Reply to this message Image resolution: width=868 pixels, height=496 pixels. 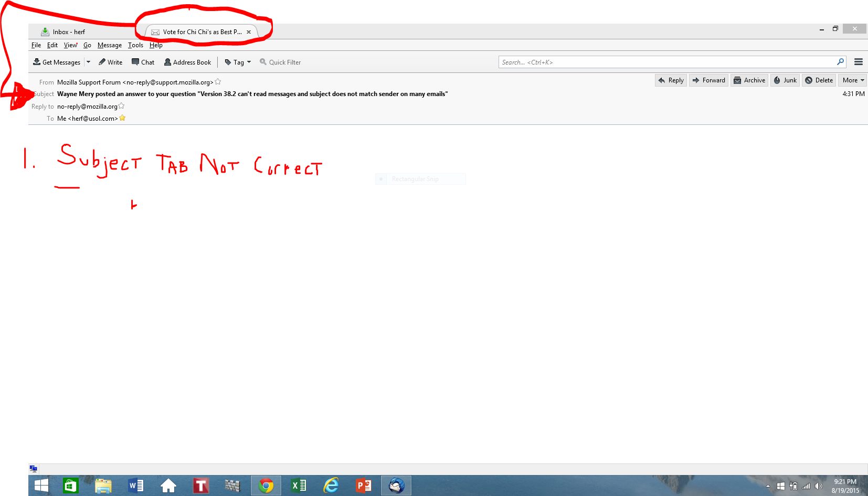click(671, 80)
